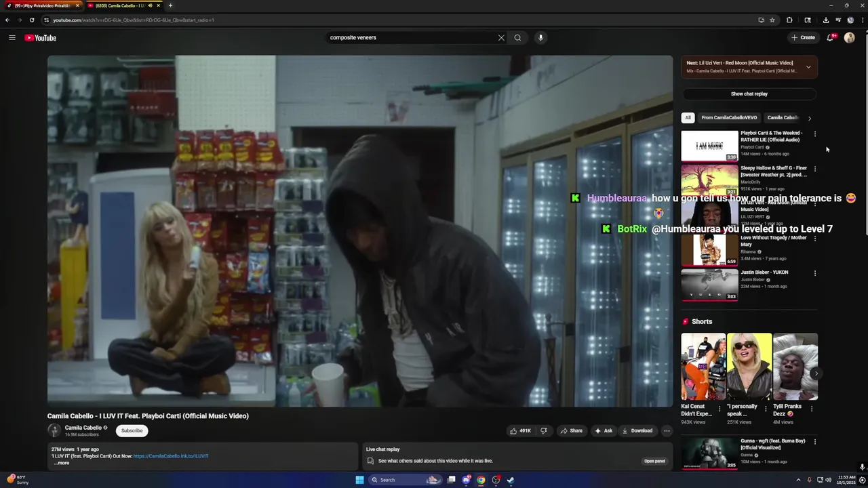The width and height of the screenshot is (868, 488).
Task: Open the Create menu
Action: click(x=804, y=38)
